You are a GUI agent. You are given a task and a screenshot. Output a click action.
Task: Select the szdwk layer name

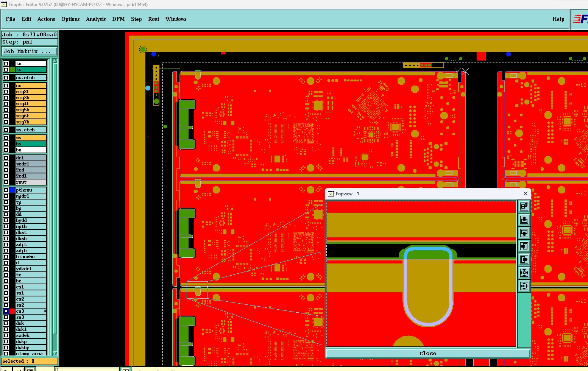[31, 335]
